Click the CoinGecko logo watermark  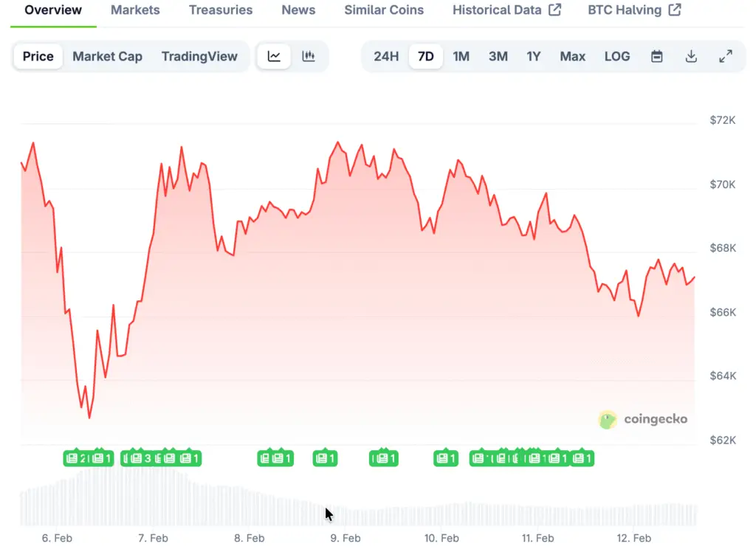tap(643, 420)
